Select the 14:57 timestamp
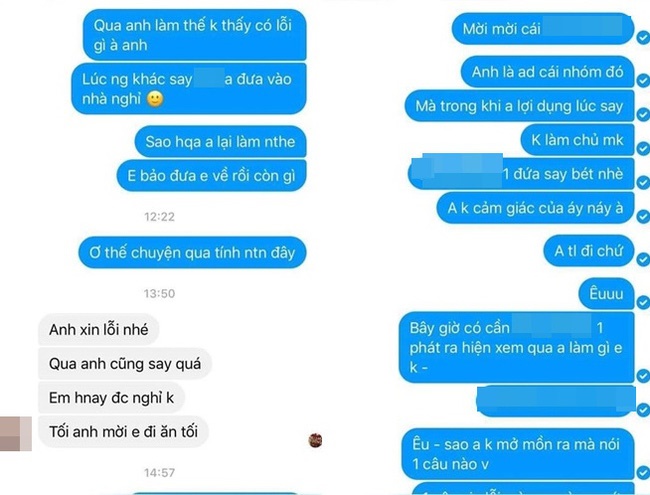This screenshot has height=495, width=650. [159, 472]
